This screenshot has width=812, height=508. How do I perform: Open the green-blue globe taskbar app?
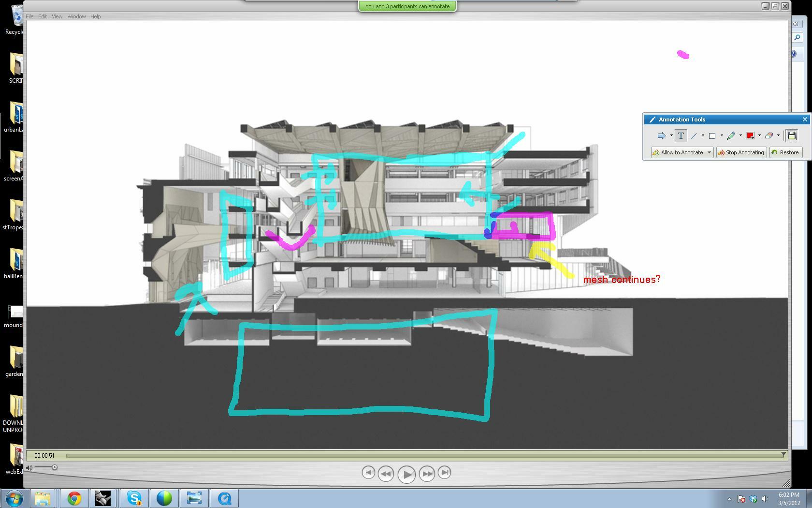(x=164, y=498)
